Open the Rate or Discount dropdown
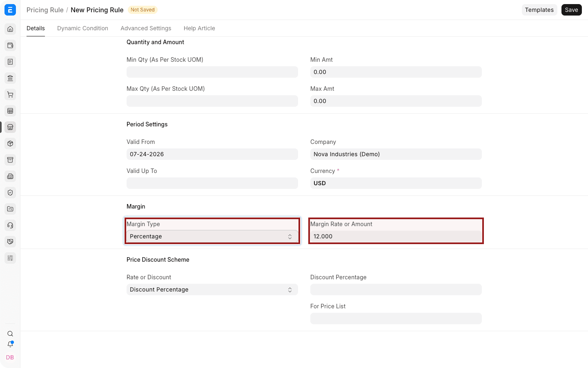Image resolution: width=588 pixels, height=368 pixels. coord(212,289)
